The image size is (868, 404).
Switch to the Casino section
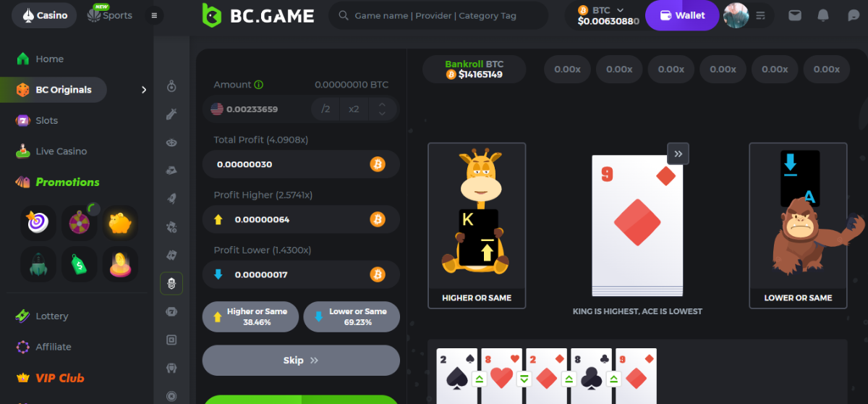point(44,15)
